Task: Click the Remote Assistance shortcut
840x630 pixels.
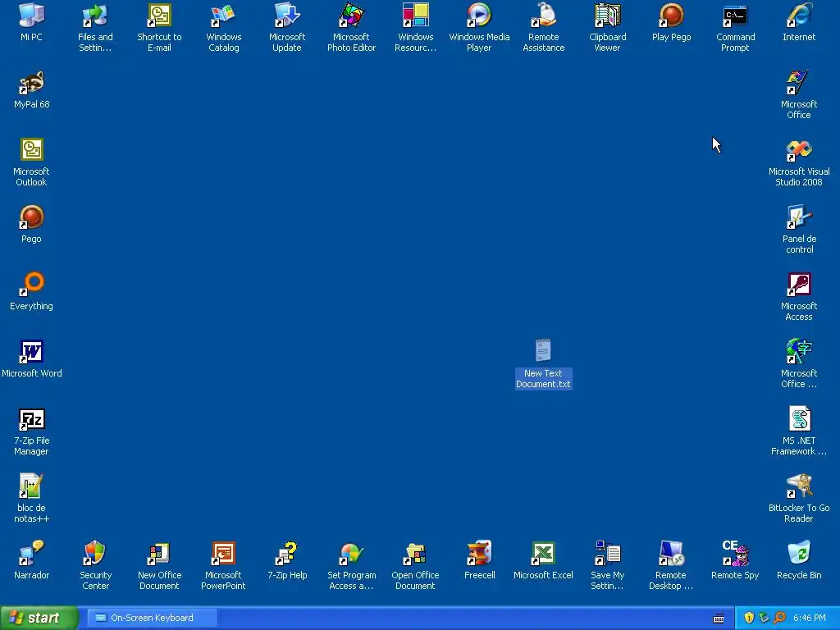Action: coord(543,15)
